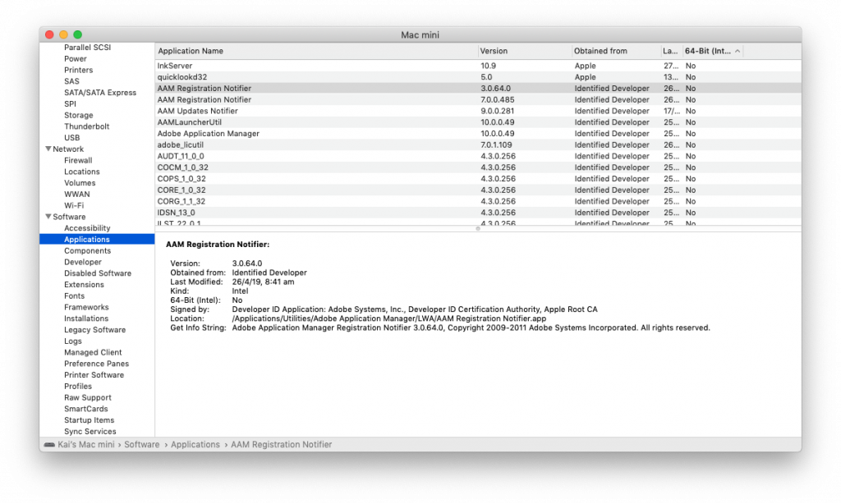Click the Mac mini icon in path bar
Viewport: 841px width, 504px height.
click(x=49, y=444)
